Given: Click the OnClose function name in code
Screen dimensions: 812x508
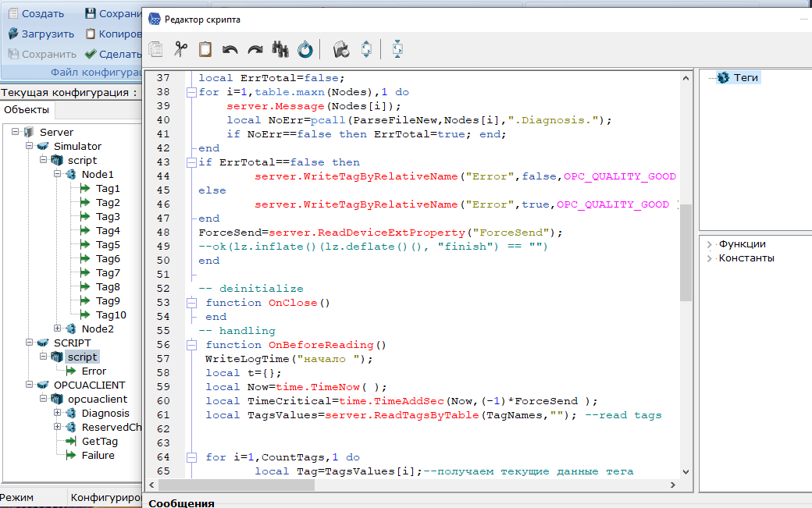Looking at the screenshot, I should click(x=293, y=303).
